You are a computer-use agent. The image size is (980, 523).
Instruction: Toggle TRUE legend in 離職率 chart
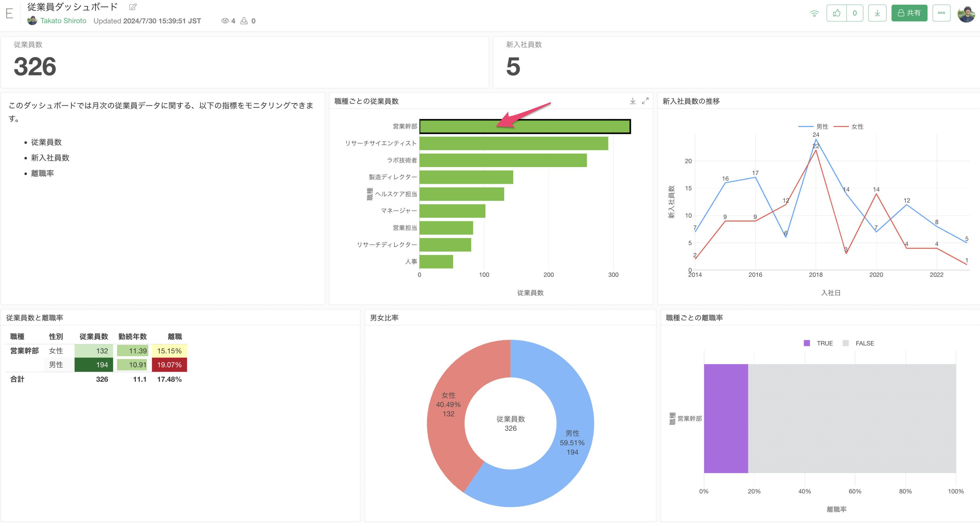click(818, 343)
